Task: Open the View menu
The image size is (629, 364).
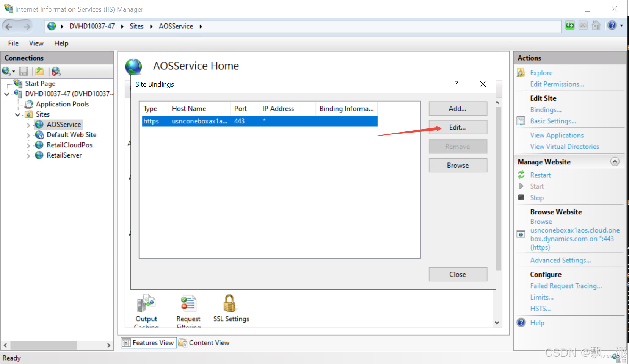Action: [x=36, y=43]
